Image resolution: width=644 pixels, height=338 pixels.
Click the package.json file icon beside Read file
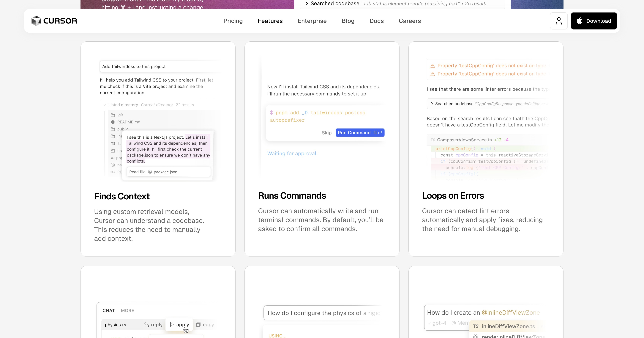point(150,172)
